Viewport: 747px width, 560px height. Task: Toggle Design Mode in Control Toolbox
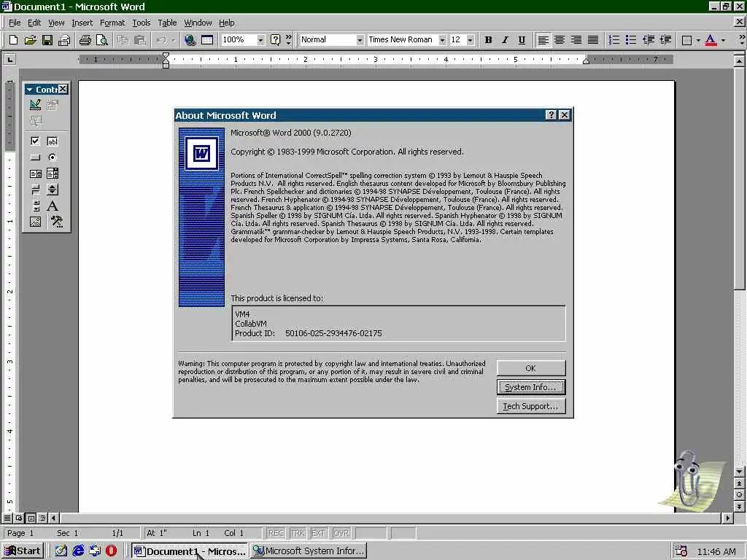click(x=35, y=105)
